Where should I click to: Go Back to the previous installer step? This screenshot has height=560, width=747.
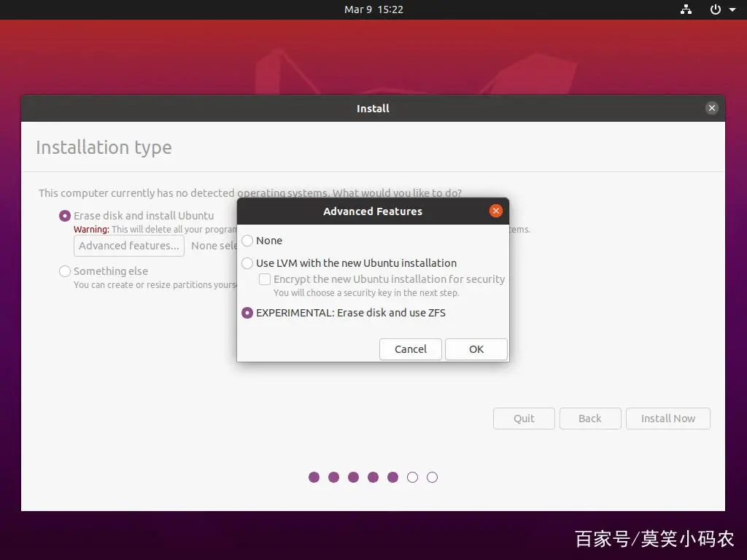(x=589, y=418)
